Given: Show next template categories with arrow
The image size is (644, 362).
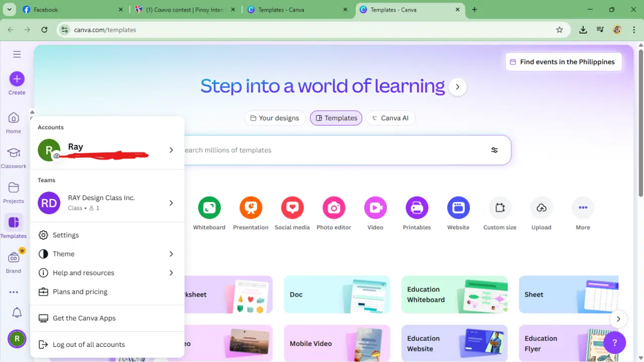Looking at the screenshot, I should [618, 319].
